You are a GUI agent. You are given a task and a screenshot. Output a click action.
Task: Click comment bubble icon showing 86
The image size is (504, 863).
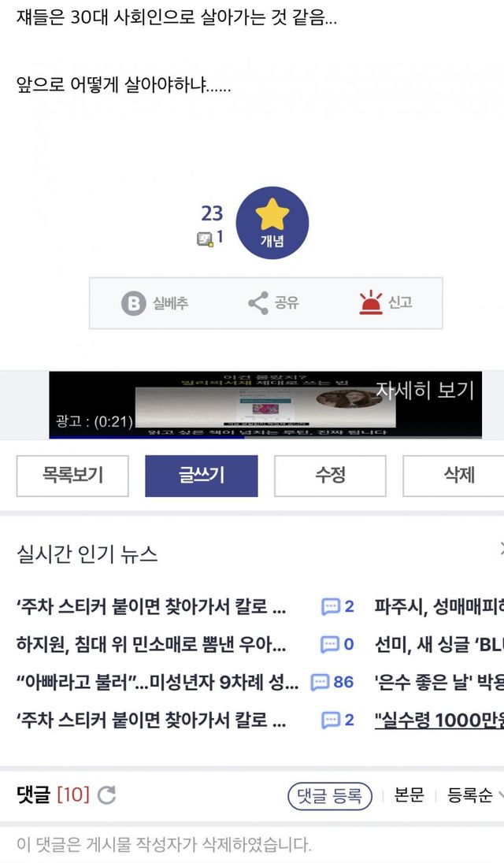(x=320, y=682)
